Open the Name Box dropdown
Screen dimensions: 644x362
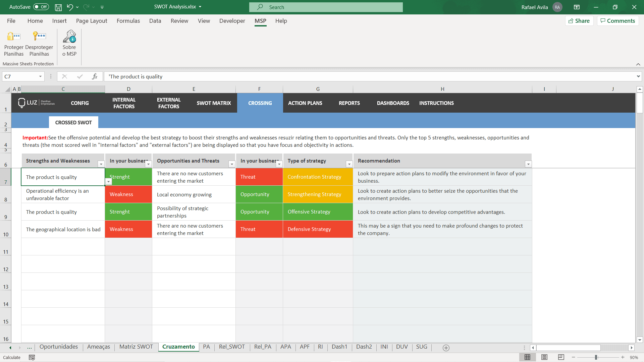[x=40, y=76]
